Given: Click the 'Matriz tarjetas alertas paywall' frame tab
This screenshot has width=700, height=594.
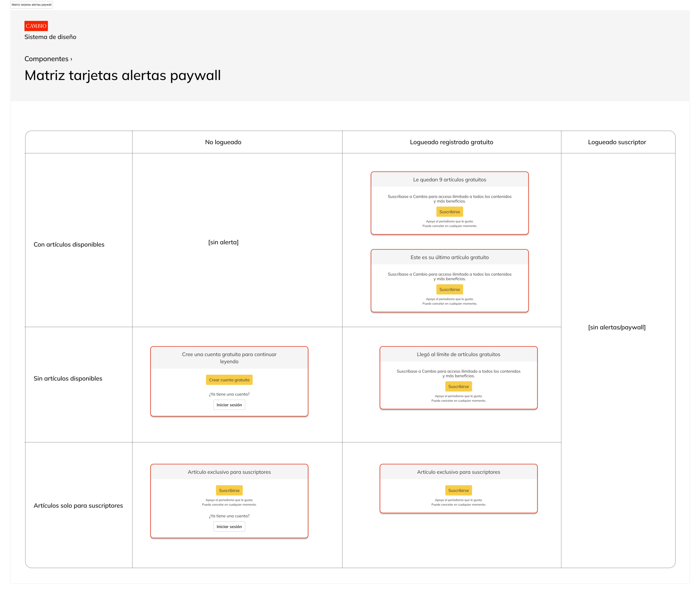Looking at the screenshot, I should [32, 5].
